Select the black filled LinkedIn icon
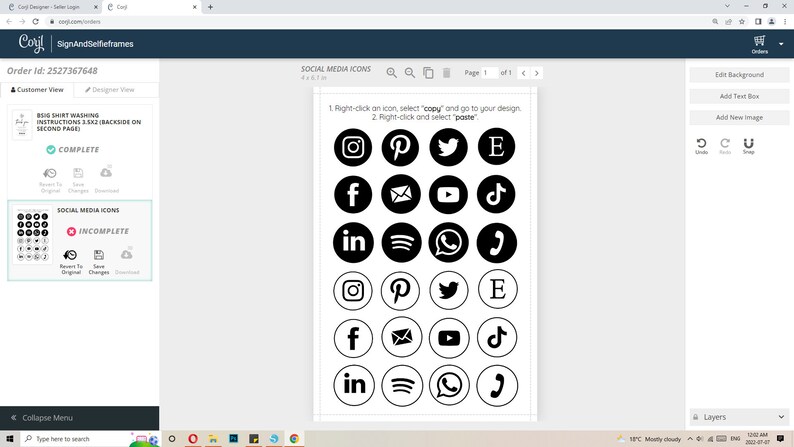This screenshot has height=447, width=794. point(353,242)
